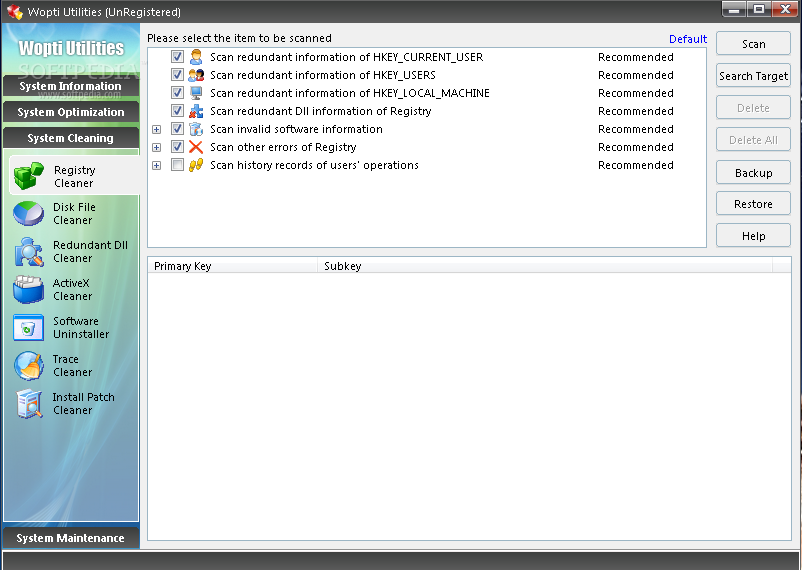This screenshot has width=802, height=570.
Task: Select the System Cleaning section
Action: (71, 138)
